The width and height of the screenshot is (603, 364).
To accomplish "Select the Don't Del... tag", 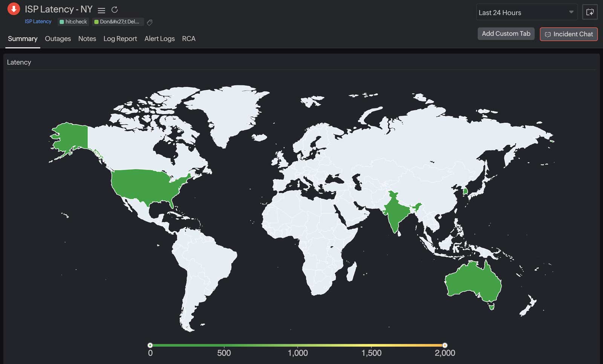I will click(x=118, y=22).
